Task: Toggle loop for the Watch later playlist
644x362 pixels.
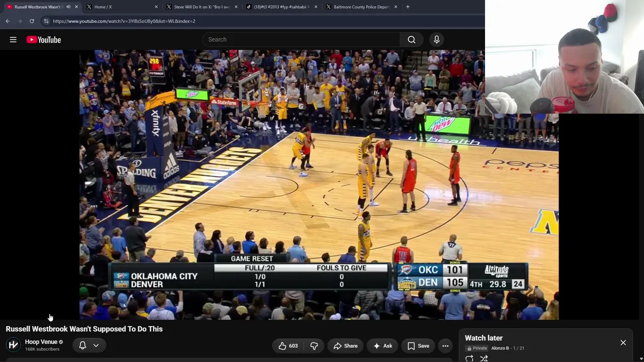Action: tap(469, 358)
